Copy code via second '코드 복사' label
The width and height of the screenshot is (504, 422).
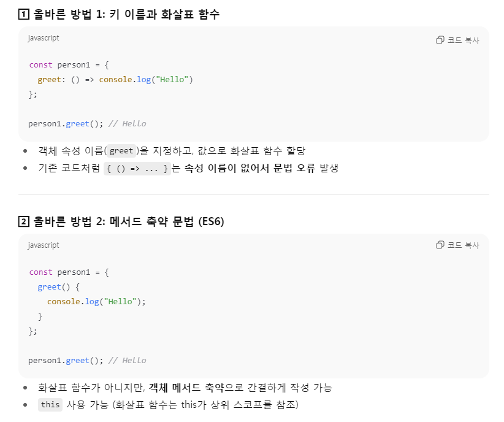pyautogui.click(x=463, y=245)
